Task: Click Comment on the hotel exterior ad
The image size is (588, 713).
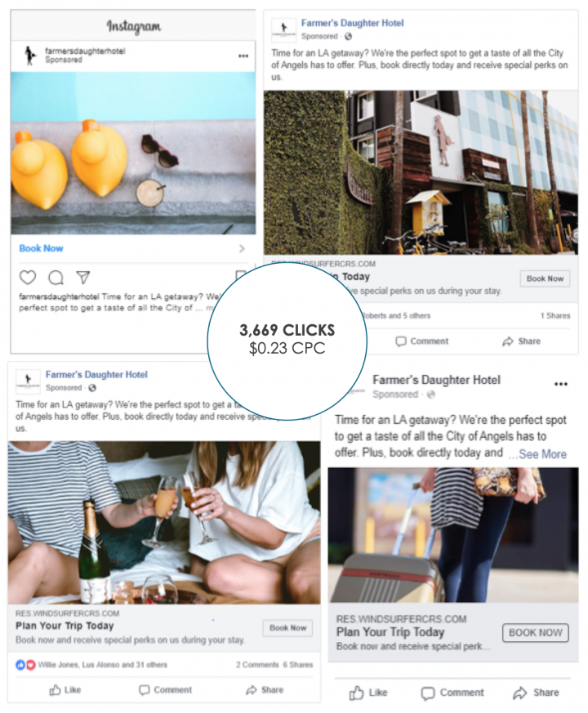Action: coord(422,341)
